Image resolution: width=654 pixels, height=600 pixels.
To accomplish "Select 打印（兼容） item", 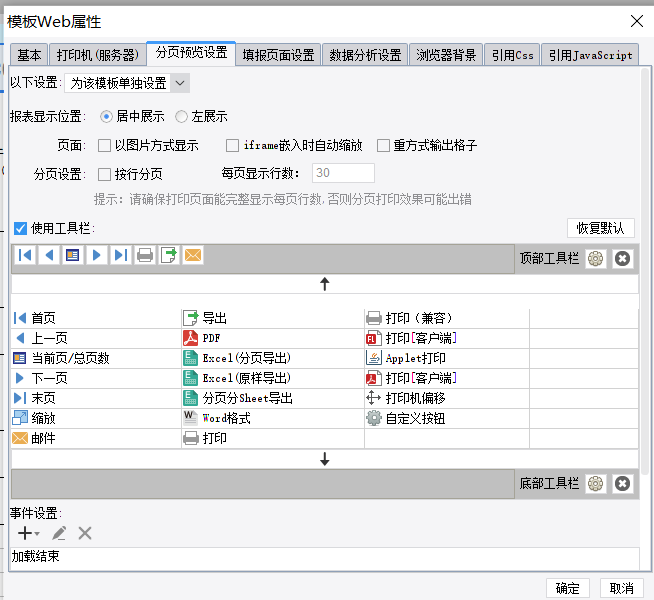I will [x=447, y=318].
